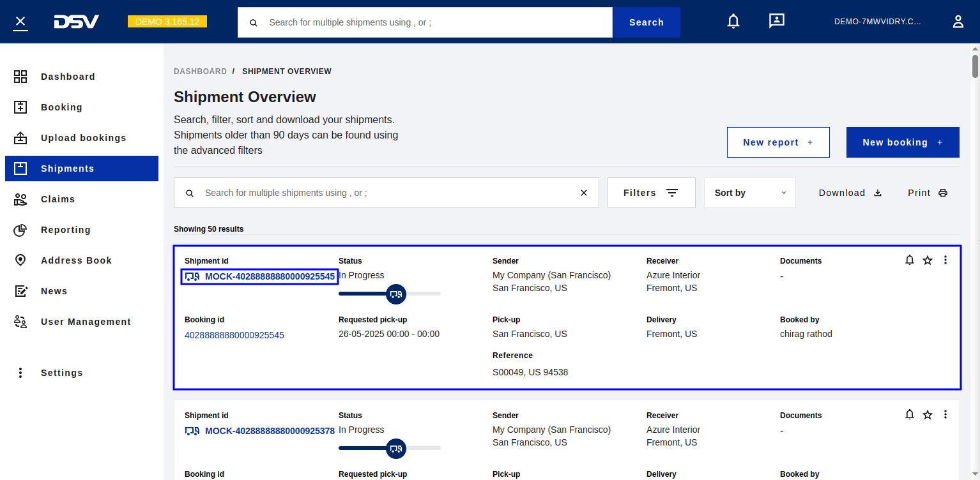Click the DSV logo
980x480 pixels.
pos(76,22)
